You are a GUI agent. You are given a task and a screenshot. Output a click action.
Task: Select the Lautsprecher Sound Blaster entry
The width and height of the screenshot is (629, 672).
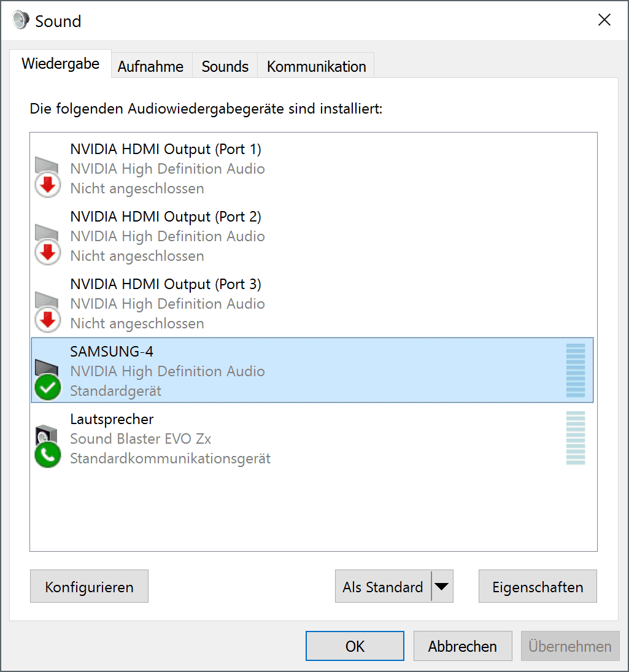(312, 438)
